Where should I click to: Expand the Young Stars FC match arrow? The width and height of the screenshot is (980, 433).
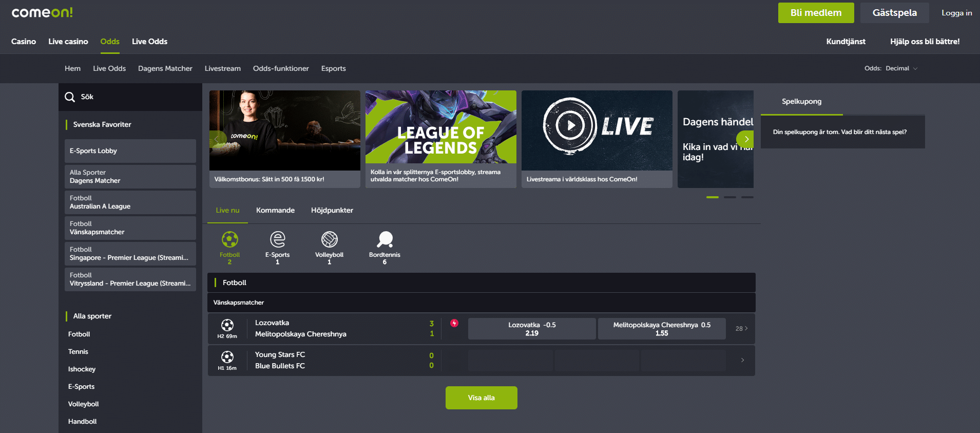click(742, 360)
